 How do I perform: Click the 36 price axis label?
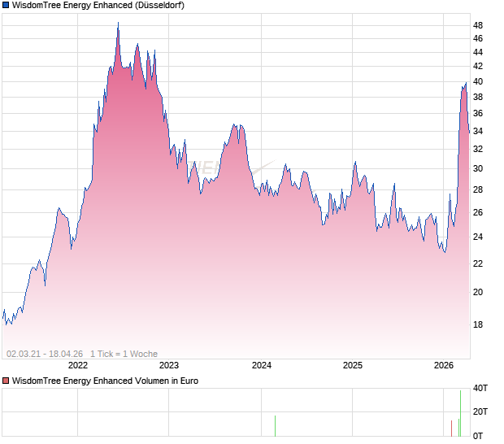[478, 113]
